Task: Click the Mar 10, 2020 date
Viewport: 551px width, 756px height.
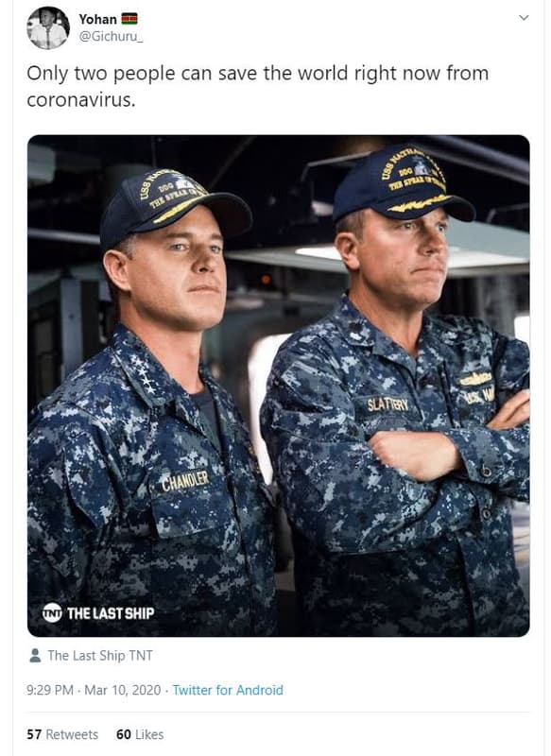Action: click(x=123, y=690)
